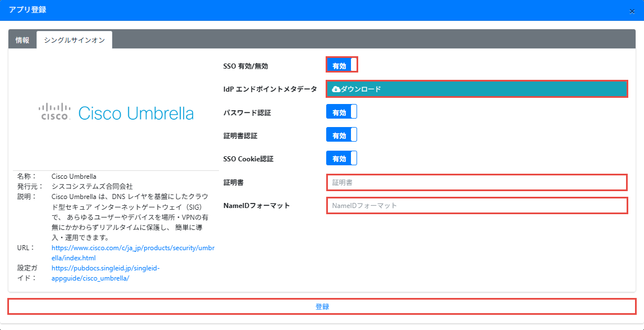Click the ダウンロード button text
This screenshot has height=330, width=644.
pyautogui.click(x=361, y=89)
